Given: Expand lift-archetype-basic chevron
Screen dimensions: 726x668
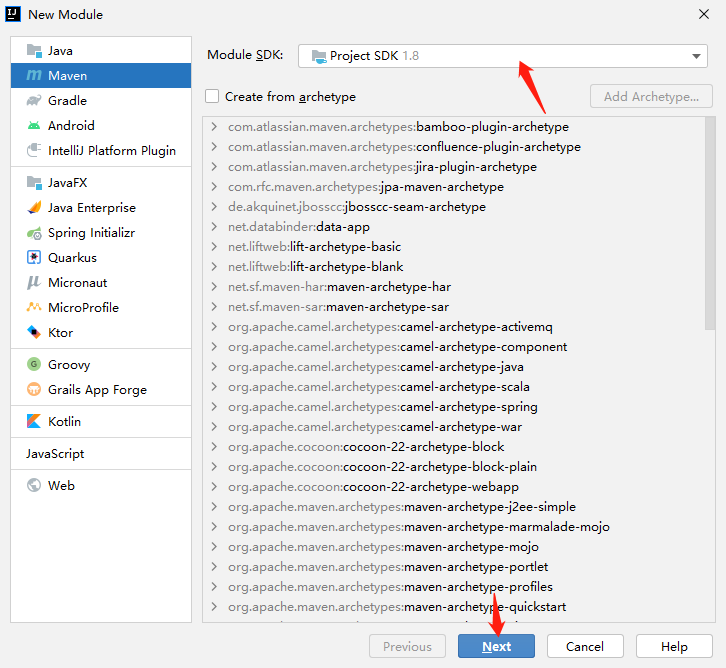Looking at the screenshot, I should 214,247.
